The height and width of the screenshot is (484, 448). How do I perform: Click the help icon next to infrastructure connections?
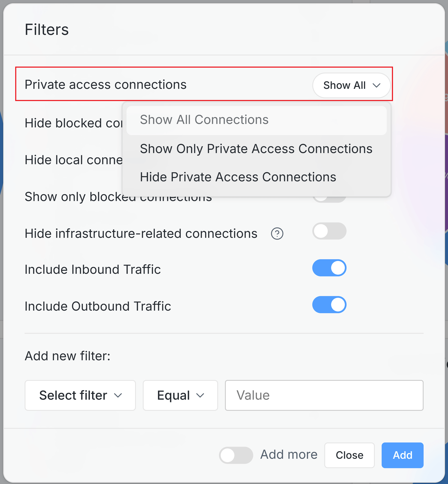pyautogui.click(x=277, y=234)
